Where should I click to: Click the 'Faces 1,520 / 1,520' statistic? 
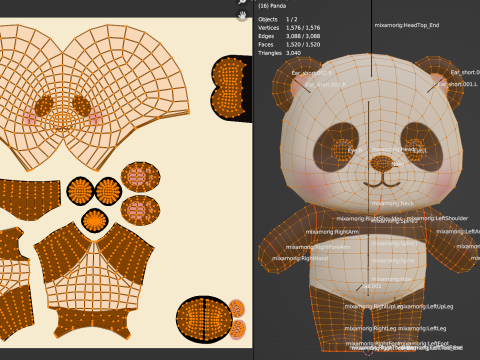tap(289, 44)
